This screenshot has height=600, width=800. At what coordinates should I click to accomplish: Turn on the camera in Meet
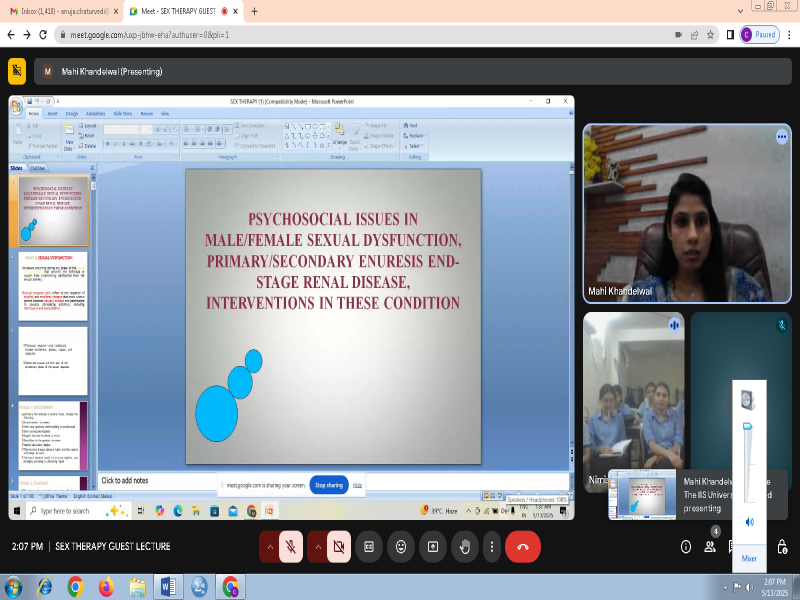(338, 547)
